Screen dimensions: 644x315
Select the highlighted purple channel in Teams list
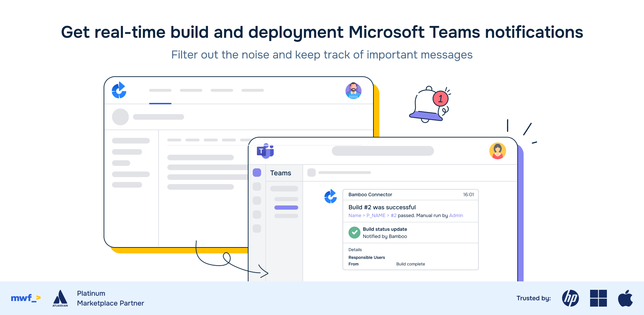(x=286, y=208)
